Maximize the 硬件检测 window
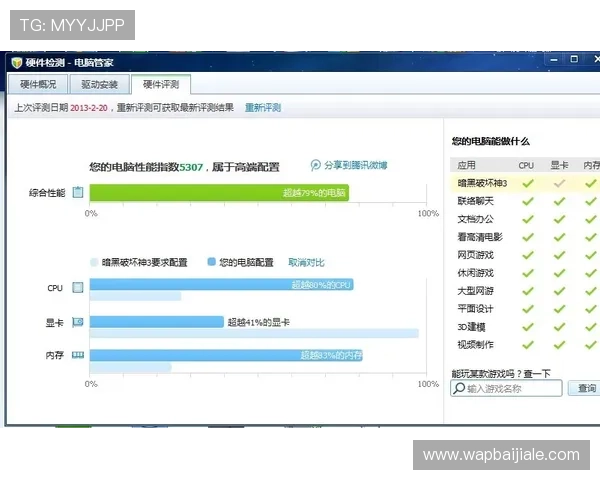This screenshot has width=600, height=480. [574, 59]
